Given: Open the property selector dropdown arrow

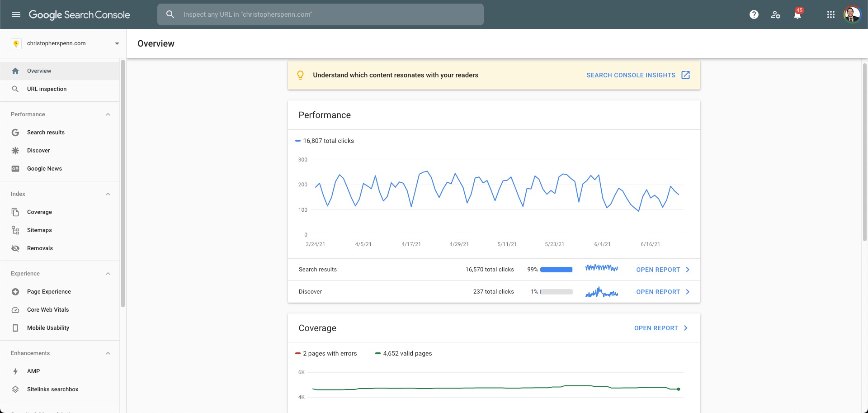Looking at the screenshot, I should pos(117,44).
